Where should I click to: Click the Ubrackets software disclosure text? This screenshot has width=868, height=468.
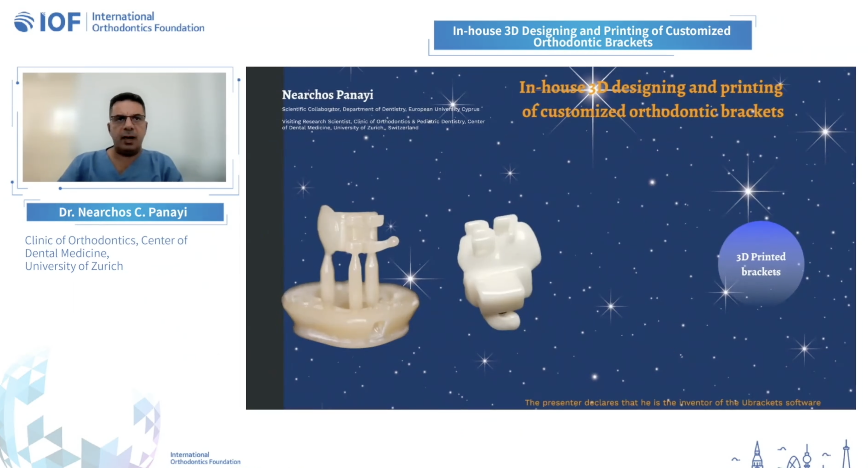pyautogui.click(x=672, y=402)
